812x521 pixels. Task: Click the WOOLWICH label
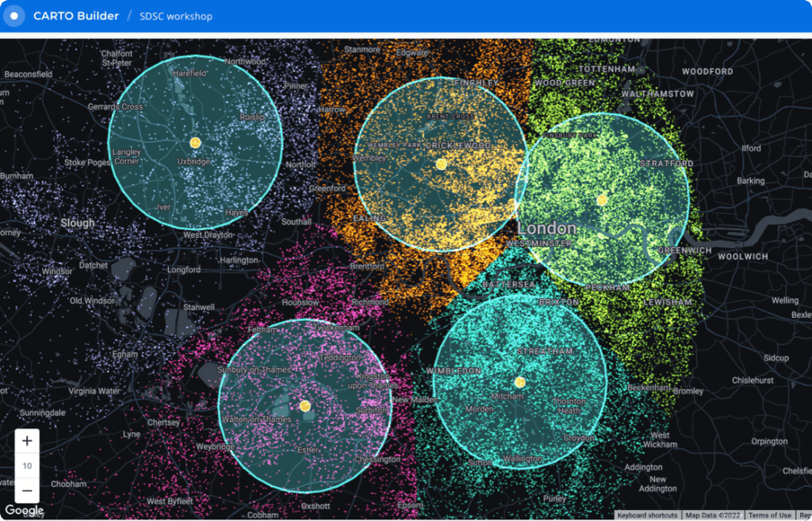742,256
